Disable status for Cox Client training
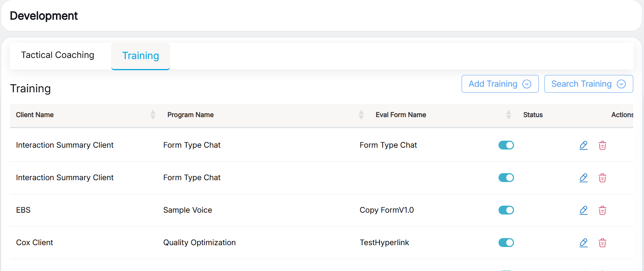Viewport: 644px width, 271px height. 506,243
